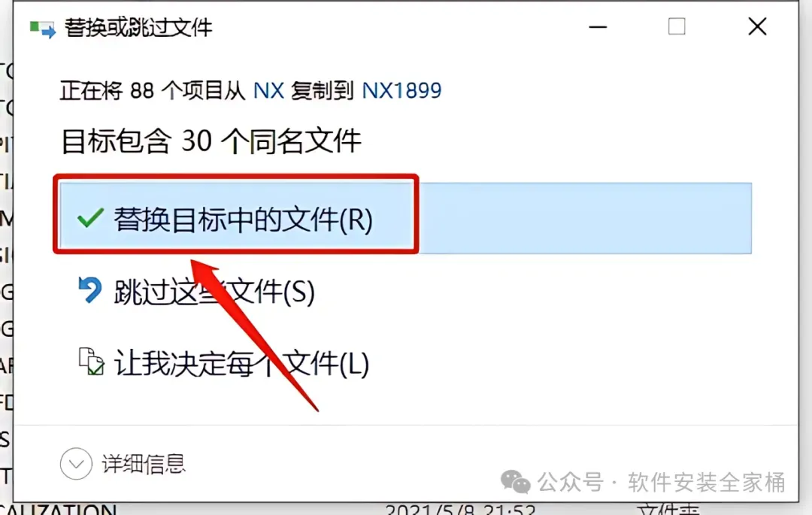The height and width of the screenshot is (515, 812).
Task: Close the 替换或跳过文件 dialog
Action: point(757,26)
